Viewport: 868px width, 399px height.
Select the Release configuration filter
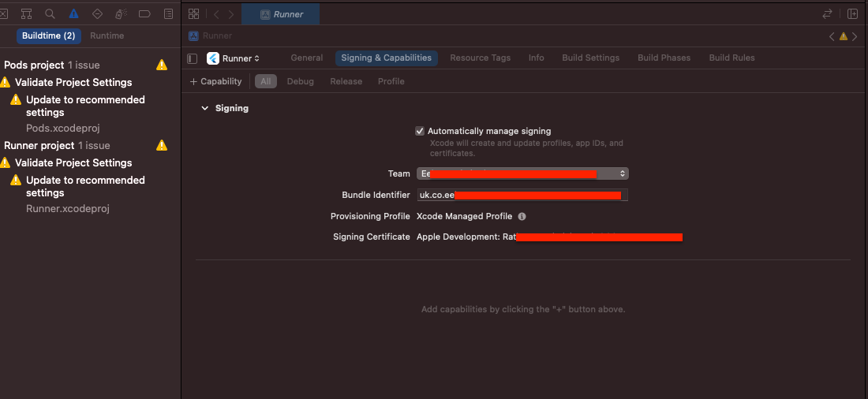(x=346, y=81)
